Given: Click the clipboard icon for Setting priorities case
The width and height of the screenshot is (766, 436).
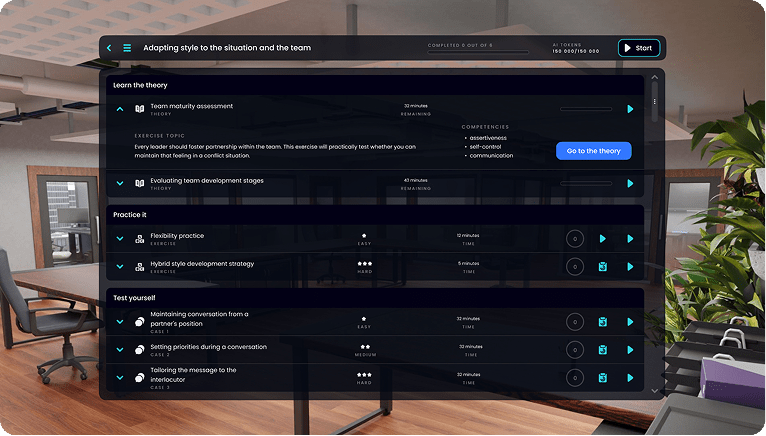Looking at the screenshot, I should [x=602, y=350].
